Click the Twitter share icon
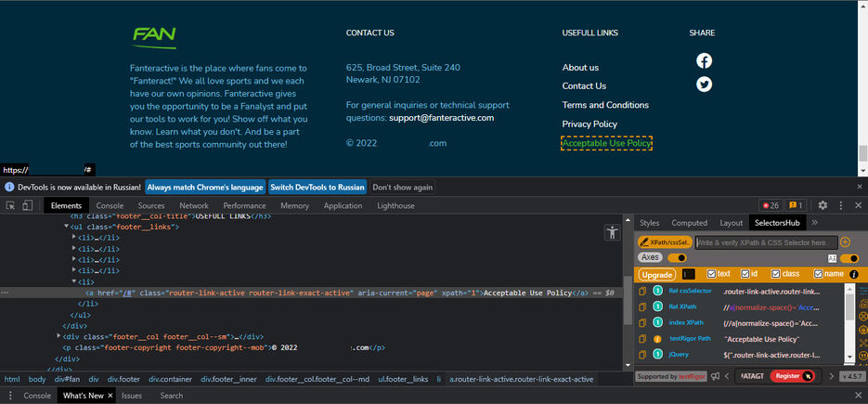Viewport: 868px width, 404px height. click(704, 85)
